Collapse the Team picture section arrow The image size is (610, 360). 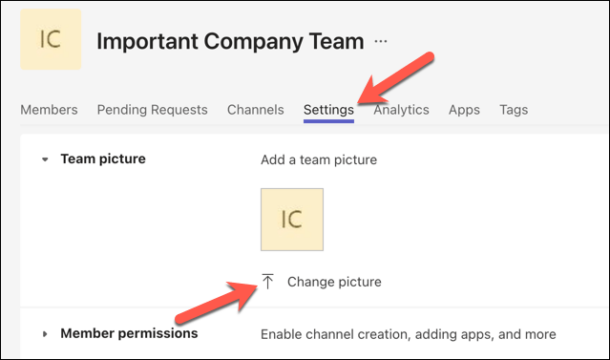point(45,159)
